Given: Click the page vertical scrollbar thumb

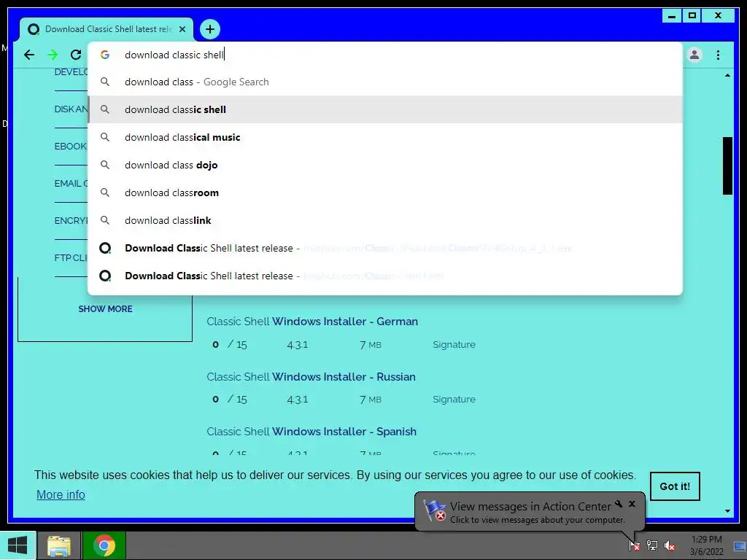Looking at the screenshot, I should click(x=727, y=166).
